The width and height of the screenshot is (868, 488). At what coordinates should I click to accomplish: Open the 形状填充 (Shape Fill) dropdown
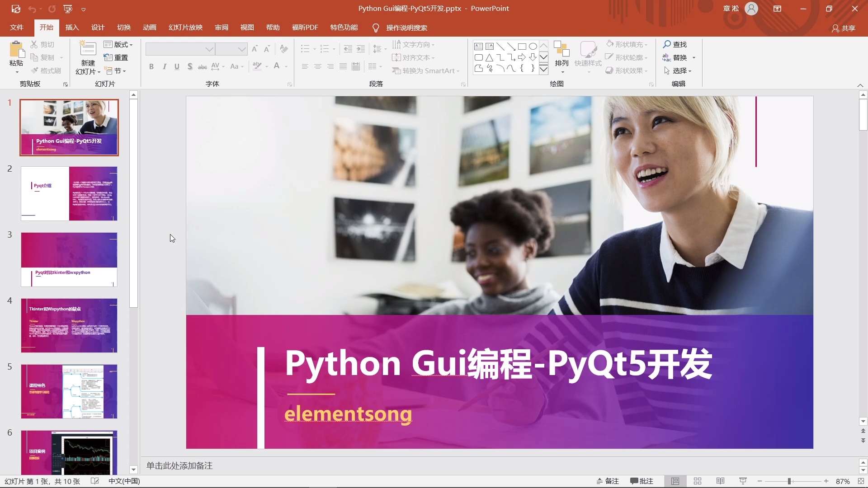click(x=627, y=44)
